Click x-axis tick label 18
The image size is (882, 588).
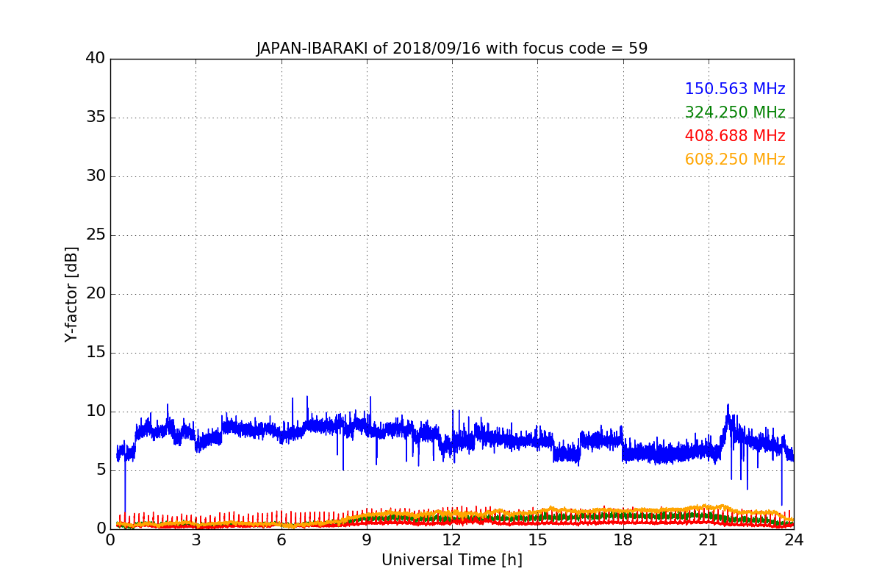(x=623, y=540)
